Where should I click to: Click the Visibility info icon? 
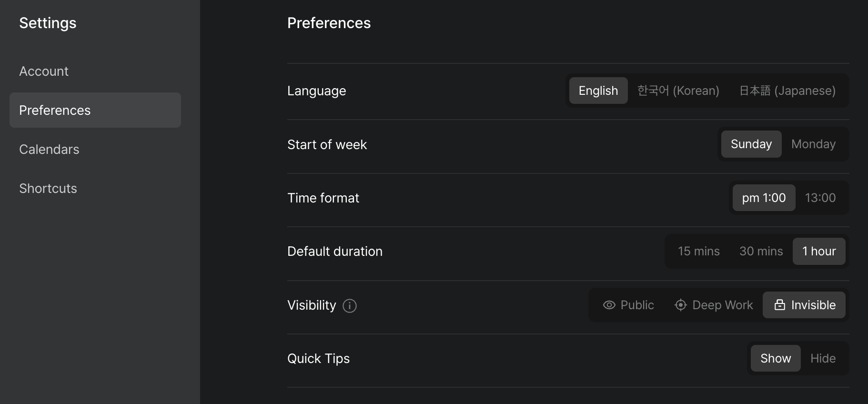coord(350,305)
